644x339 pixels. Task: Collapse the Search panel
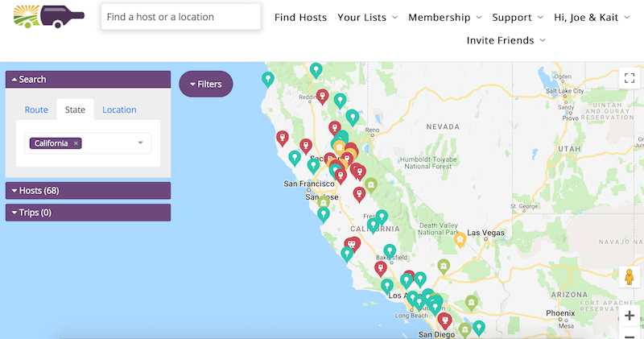pos(88,79)
